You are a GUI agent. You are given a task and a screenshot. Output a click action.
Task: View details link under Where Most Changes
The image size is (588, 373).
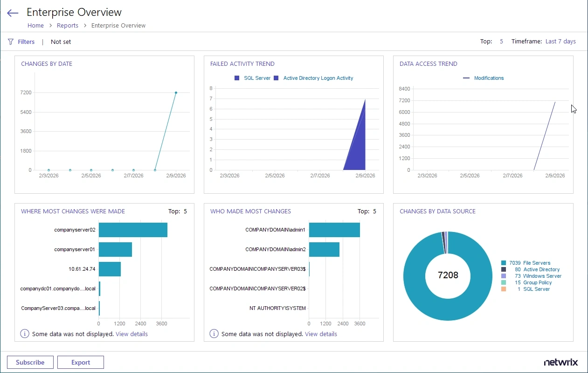click(131, 334)
